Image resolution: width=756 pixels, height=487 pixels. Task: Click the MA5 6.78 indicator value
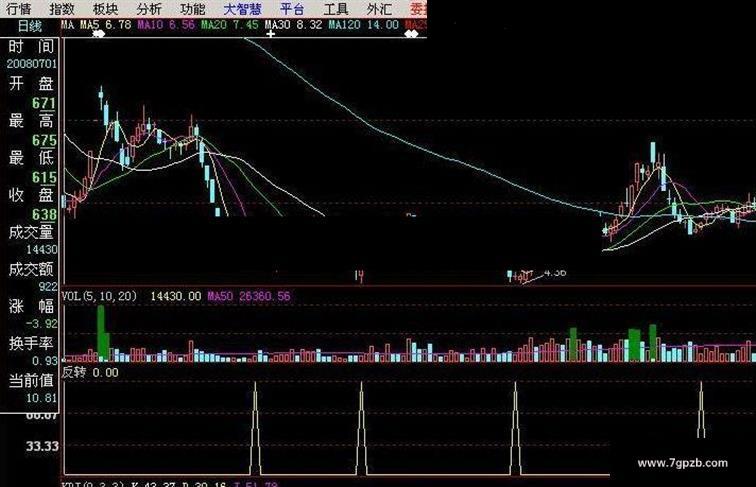tap(106, 25)
